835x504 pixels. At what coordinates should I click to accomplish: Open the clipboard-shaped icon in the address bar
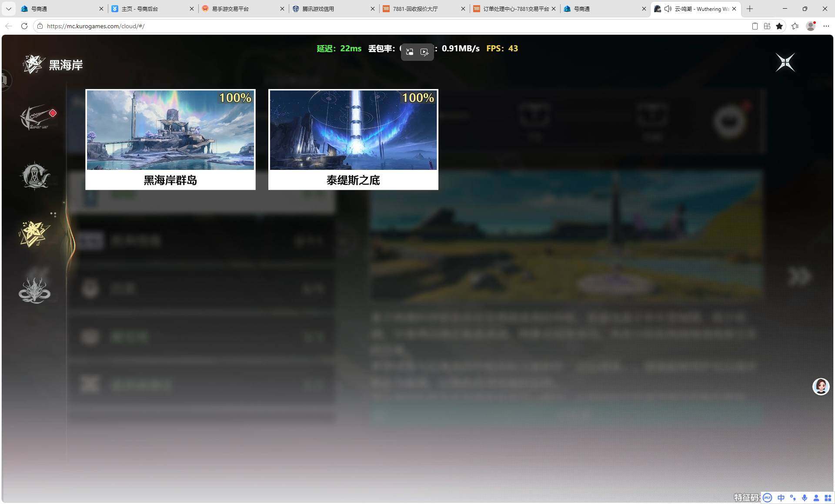[755, 26]
